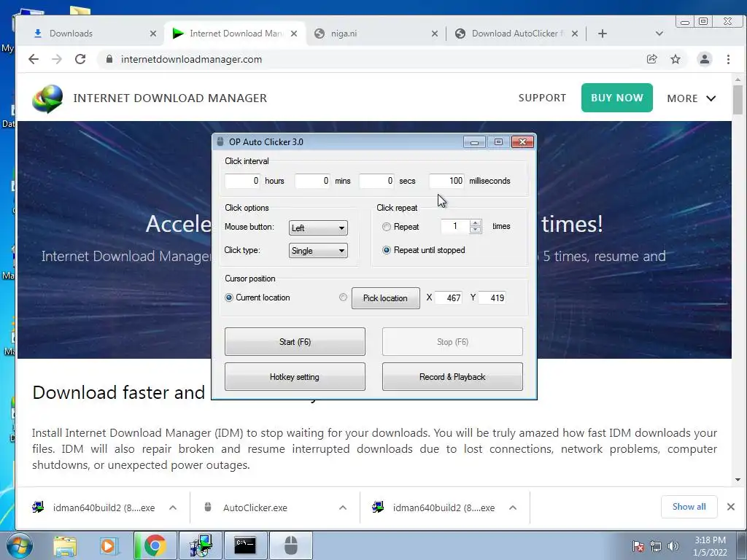Click the mins input field
This screenshot has height=560, width=747.
pos(312,181)
